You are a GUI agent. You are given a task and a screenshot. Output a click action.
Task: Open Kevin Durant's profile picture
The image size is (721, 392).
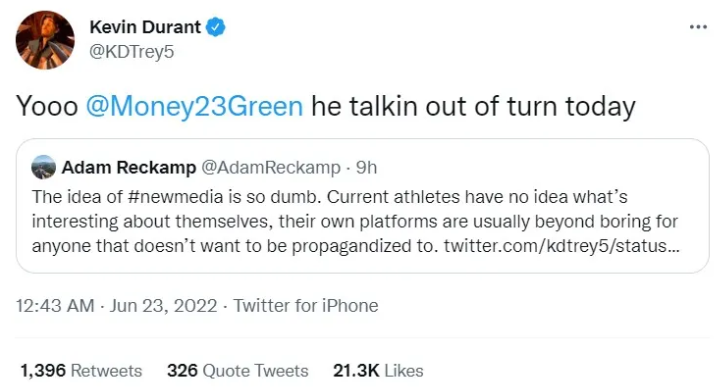pos(45,40)
